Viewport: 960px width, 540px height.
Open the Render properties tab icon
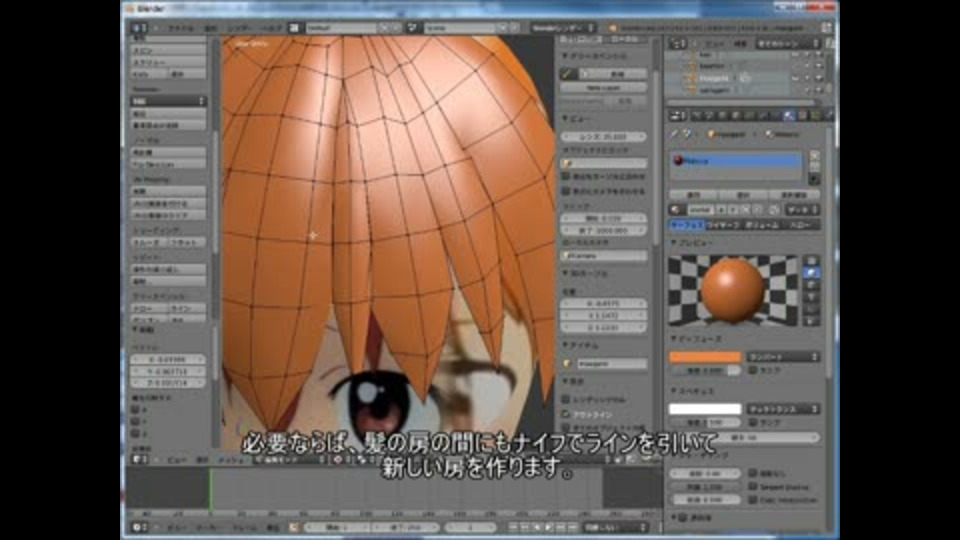point(696,115)
